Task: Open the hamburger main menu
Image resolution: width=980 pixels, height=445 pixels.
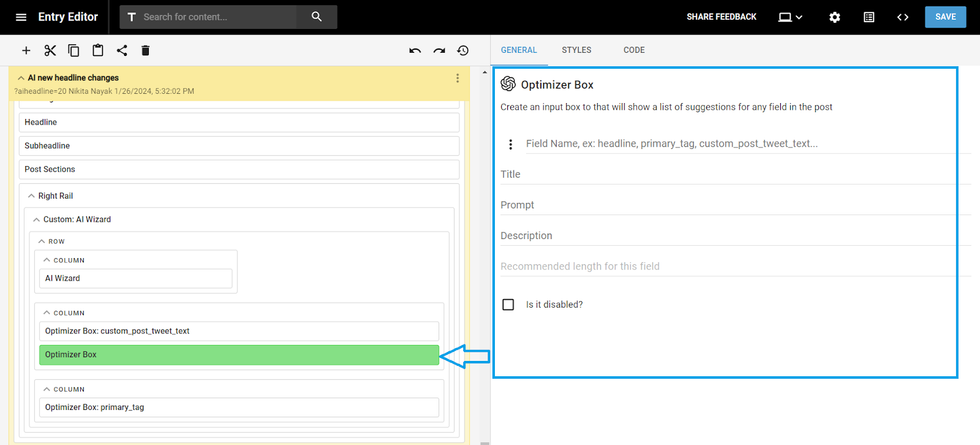Action: click(x=21, y=17)
